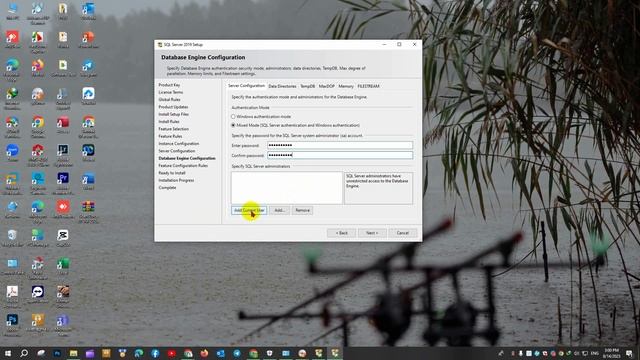Open the Recycle Bin desktop icon
The width and height of the screenshot is (640, 360).
(x=12, y=238)
